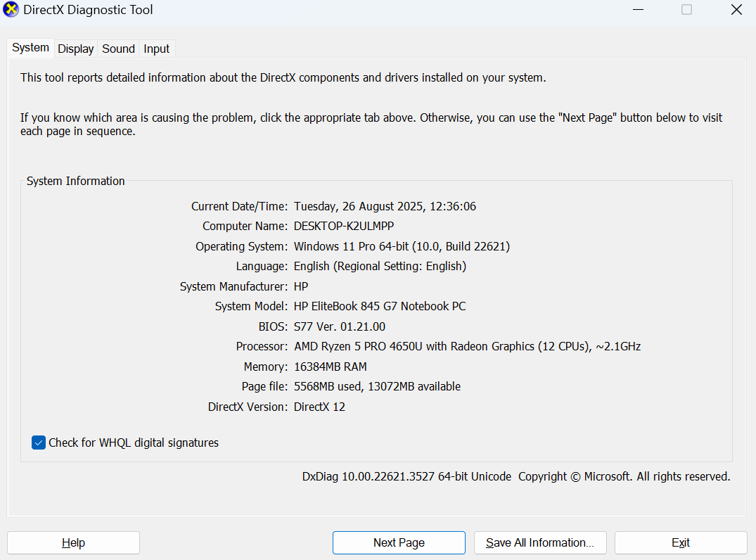
Task: Click the DirectX icon in title bar
Action: coord(11,10)
